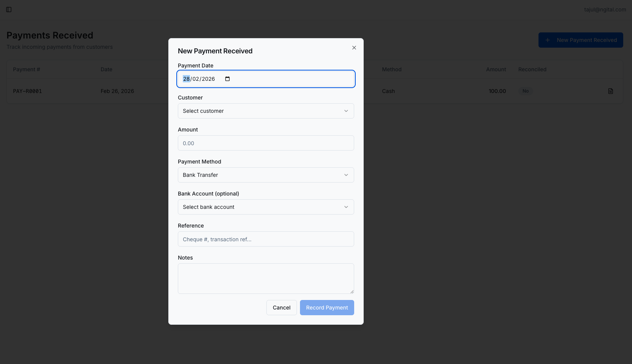The height and width of the screenshot is (364, 632).
Task: Click the Record Payment button
Action: (x=327, y=308)
